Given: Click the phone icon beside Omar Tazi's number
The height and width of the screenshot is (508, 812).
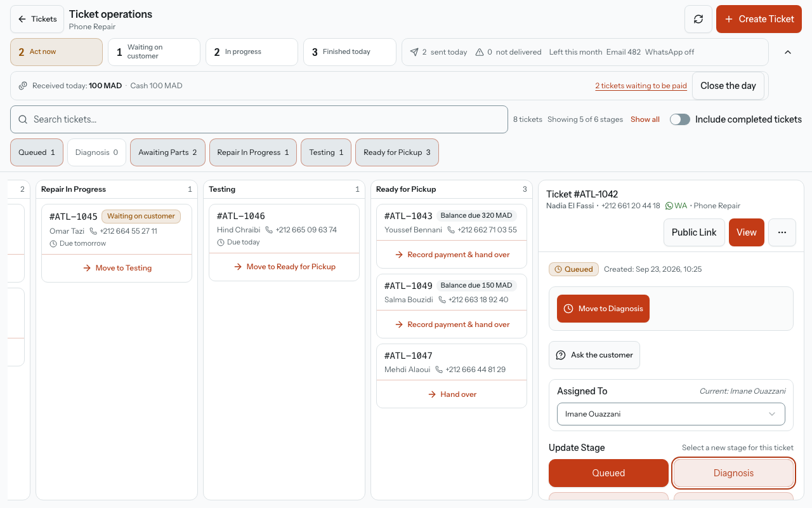Looking at the screenshot, I should tap(93, 231).
